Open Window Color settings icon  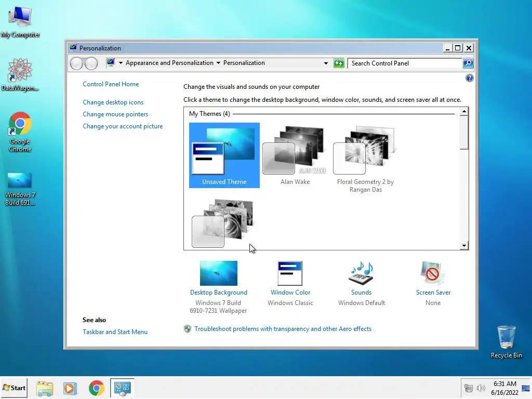290,273
